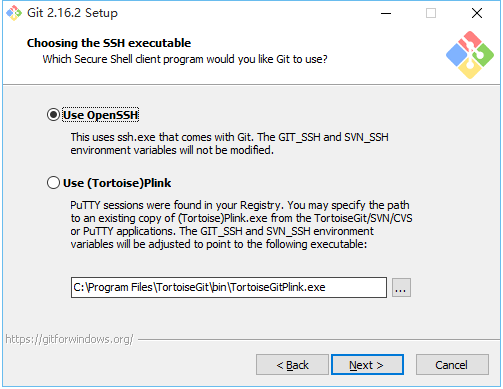The image size is (503, 389).
Task: Click the Git icon in title bar
Action: 14,13
